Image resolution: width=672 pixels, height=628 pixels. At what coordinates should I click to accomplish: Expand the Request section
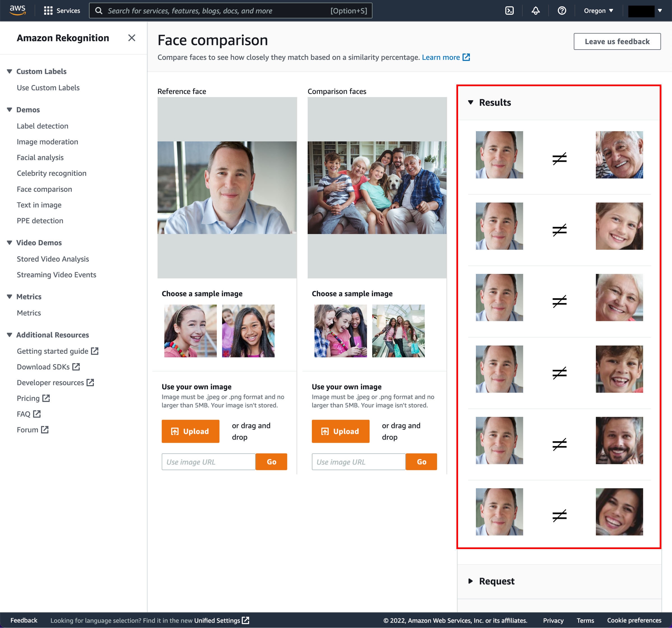coord(472,581)
